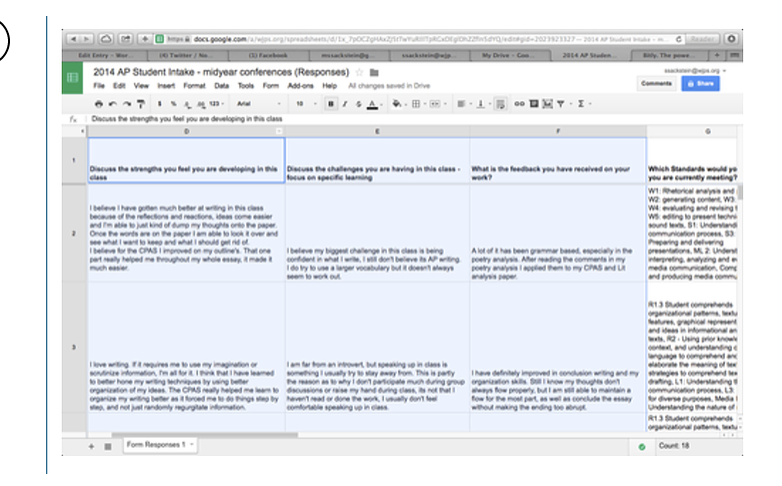The image size is (782, 486).
Task: Insert link using chain icon
Action: pyautogui.click(x=519, y=104)
